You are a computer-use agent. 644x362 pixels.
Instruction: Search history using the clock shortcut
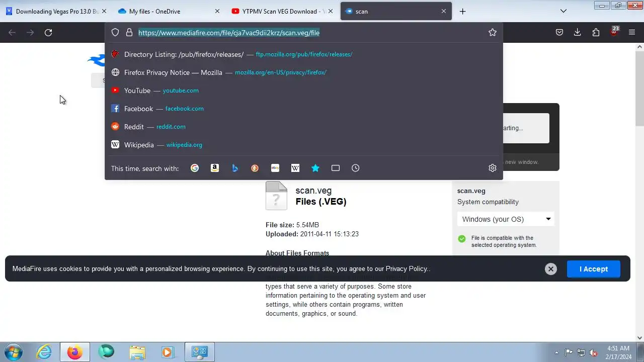coord(356,168)
